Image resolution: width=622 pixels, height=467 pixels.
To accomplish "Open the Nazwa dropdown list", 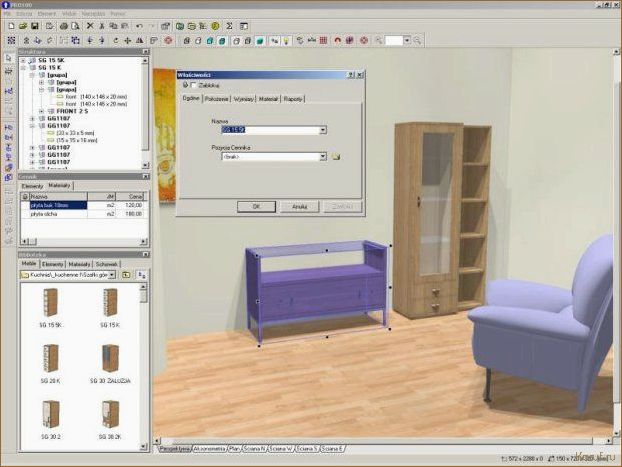I will 323,130.
